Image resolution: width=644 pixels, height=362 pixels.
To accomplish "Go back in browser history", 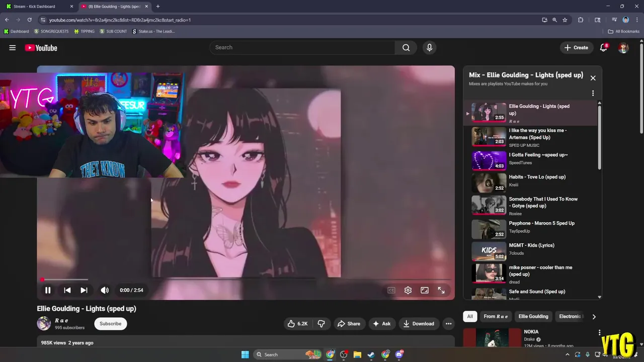I will click(x=7, y=20).
